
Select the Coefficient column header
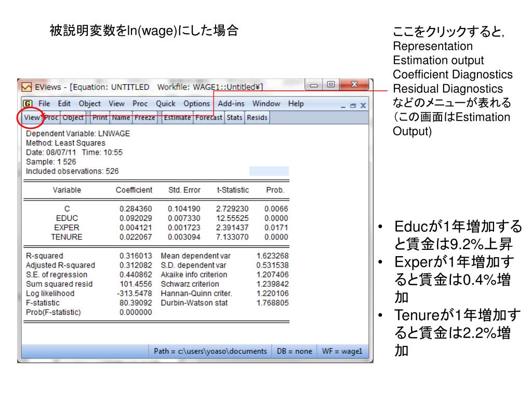click(134, 190)
